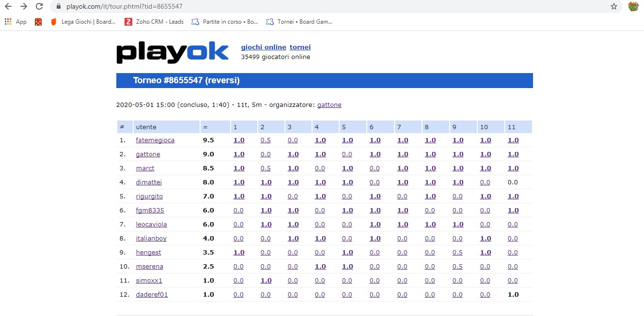The width and height of the screenshot is (644, 316).
Task: Click the browser forward arrow
Action: tap(24, 7)
